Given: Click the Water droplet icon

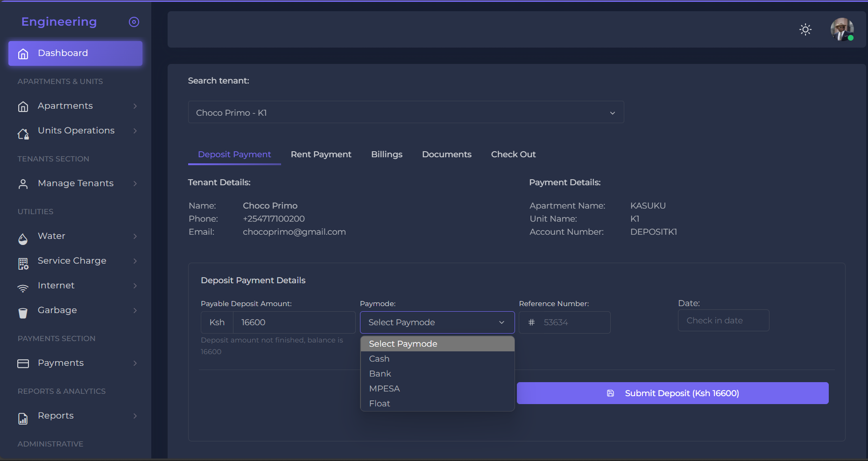Looking at the screenshot, I should pyautogui.click(x=23, y=239).
